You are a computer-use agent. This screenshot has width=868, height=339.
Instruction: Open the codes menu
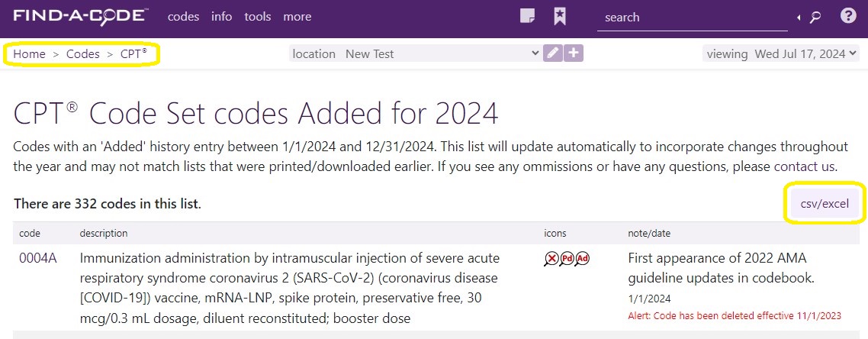pyautogui.click(x=183, y=17)
